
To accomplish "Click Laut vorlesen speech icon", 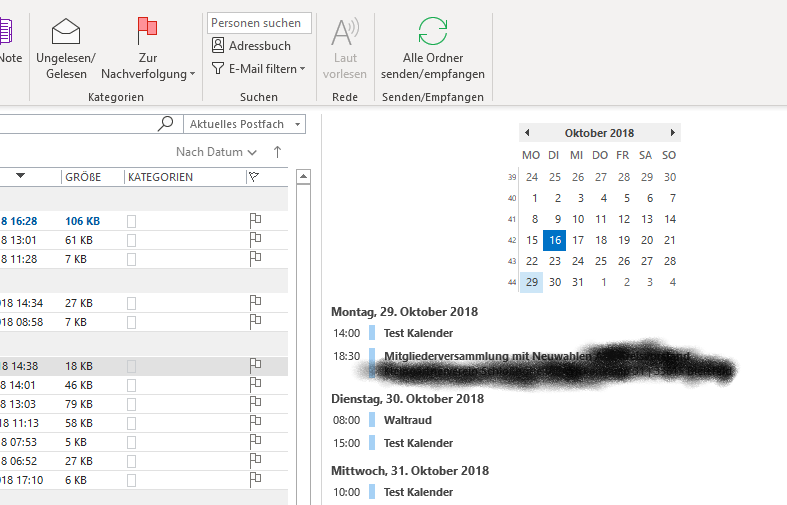I will 345,32.
